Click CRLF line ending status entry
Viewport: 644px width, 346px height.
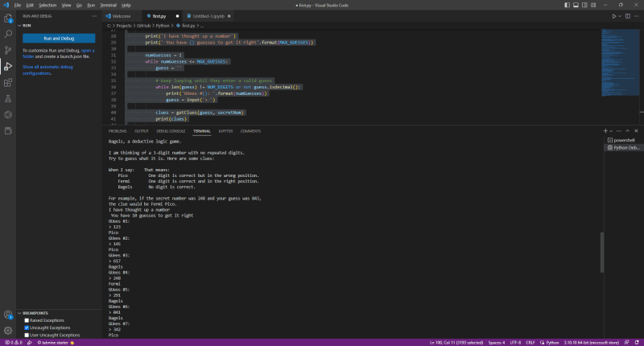point(530,342)
